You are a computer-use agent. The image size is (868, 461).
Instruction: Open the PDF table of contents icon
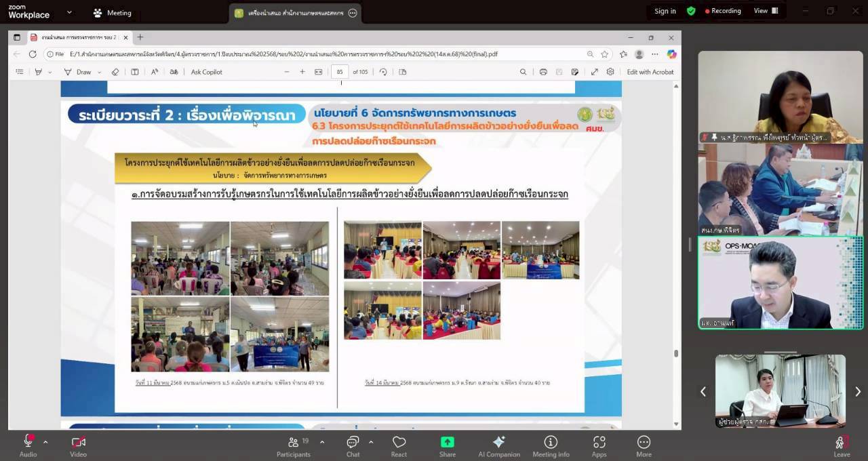18,72
